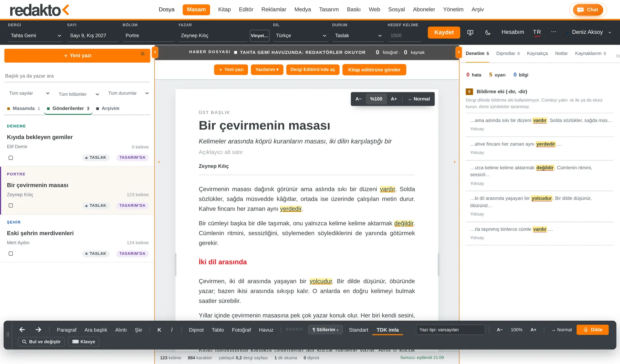Toggle Normal width mode in editor zoom bar
The image size is (620, 364).
(419, 99)
